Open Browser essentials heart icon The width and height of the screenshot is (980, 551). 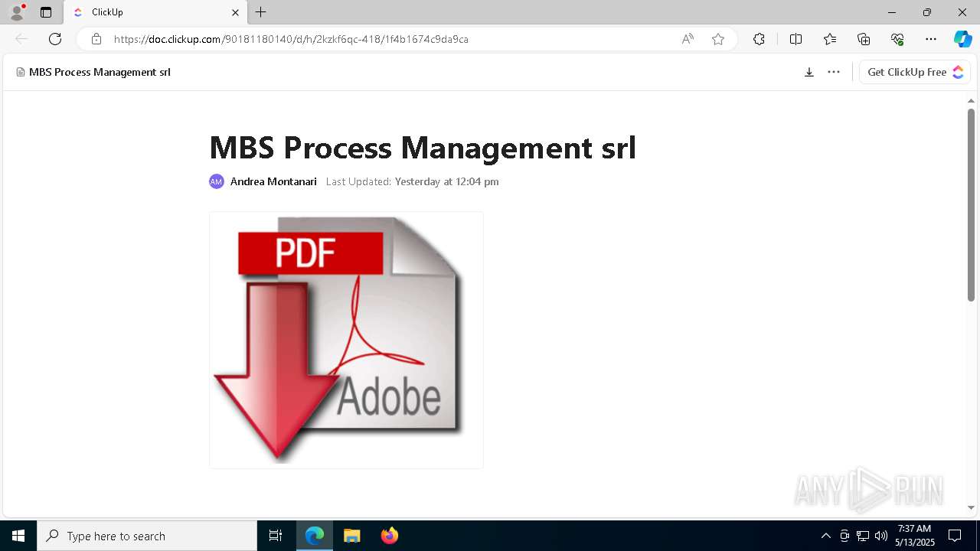coord(897,39)
